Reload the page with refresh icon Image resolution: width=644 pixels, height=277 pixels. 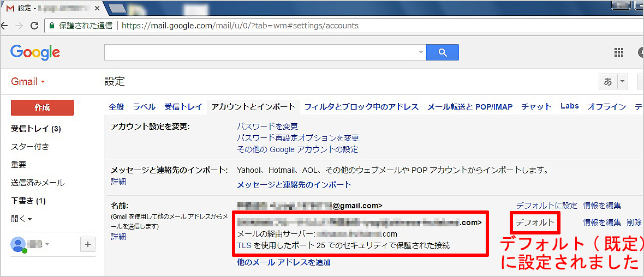pos(34,26)
